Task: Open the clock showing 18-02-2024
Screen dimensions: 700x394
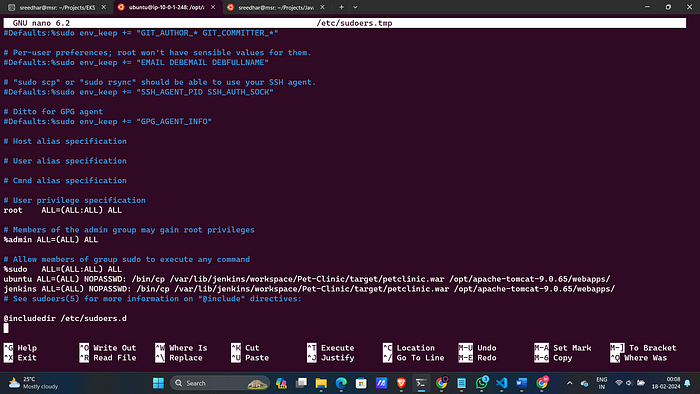Action: (x=666, y=383)
